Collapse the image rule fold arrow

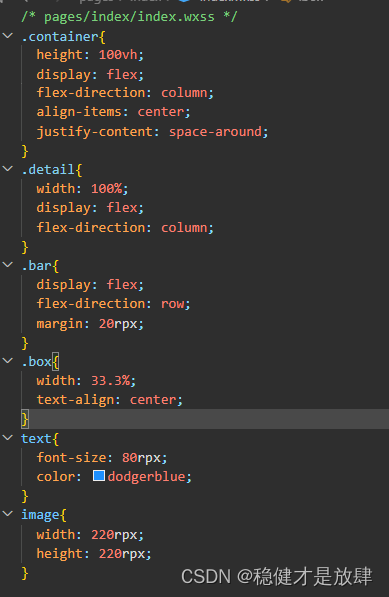point(8,514)
